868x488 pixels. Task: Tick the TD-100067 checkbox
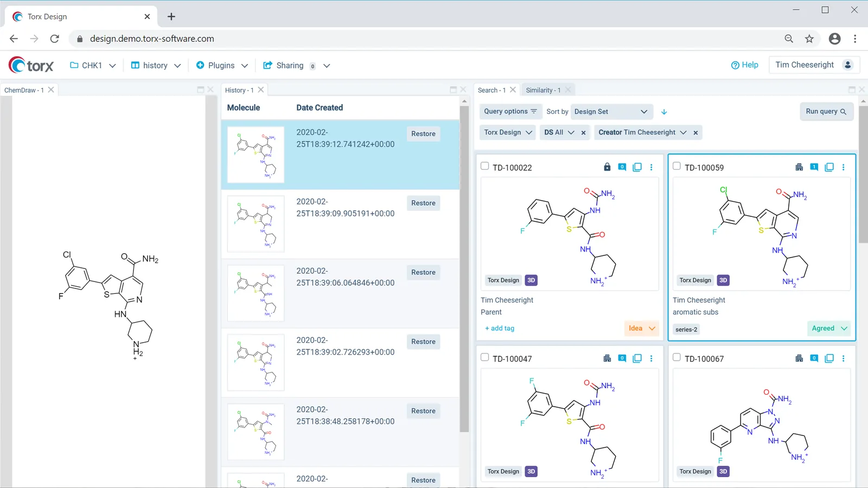coord(676,357)
